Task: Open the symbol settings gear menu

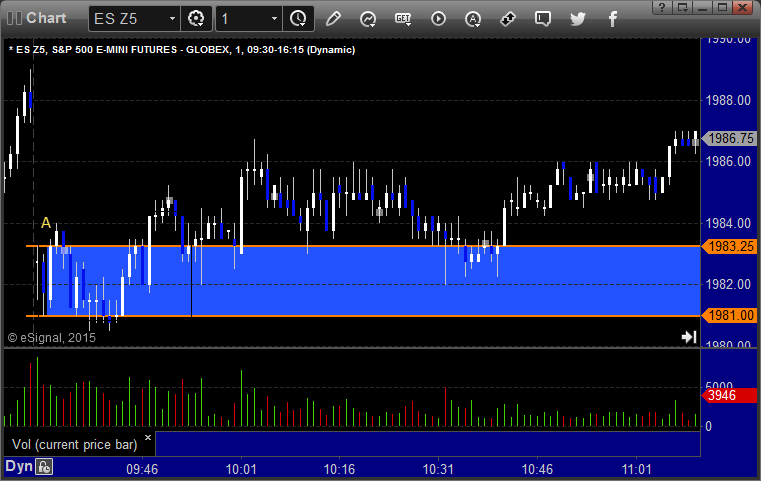Action: click(196, 19)
